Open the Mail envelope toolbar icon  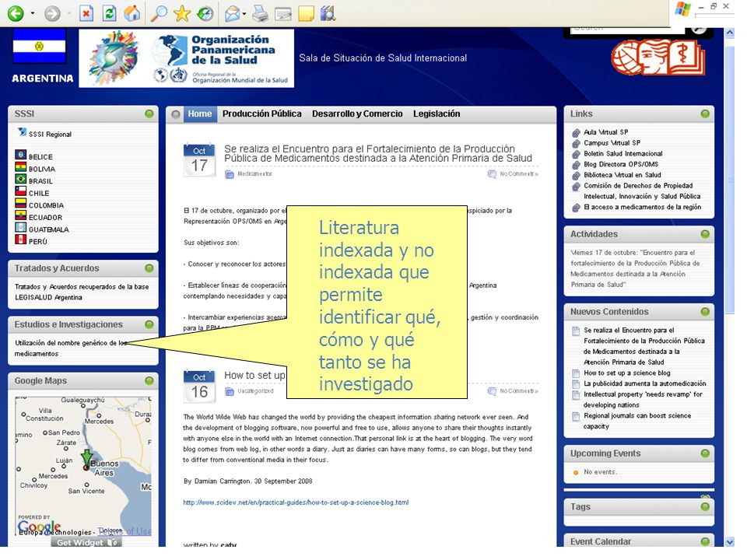click(x=233, y=14)
